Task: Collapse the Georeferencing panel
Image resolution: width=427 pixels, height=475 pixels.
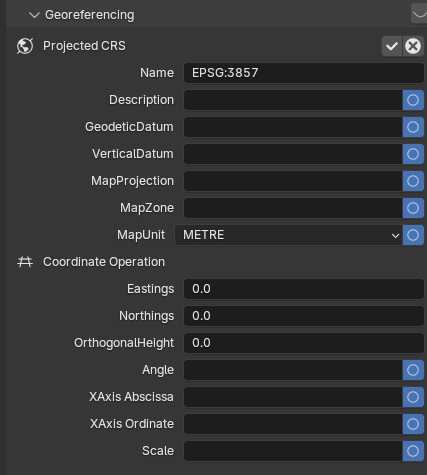Action: click(x=34, y=15)
